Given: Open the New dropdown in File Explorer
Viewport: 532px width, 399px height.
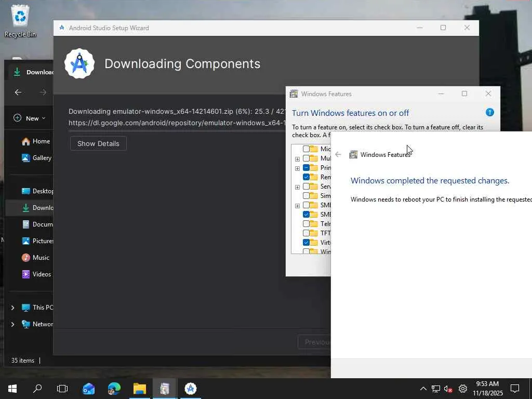Looking at the screenshot, I should click(30, 118).
